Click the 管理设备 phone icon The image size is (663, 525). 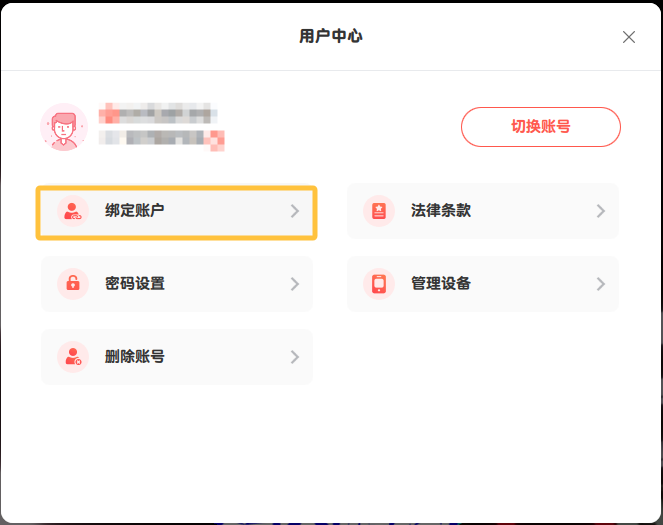pyautogui.click(x=378, y=284)
